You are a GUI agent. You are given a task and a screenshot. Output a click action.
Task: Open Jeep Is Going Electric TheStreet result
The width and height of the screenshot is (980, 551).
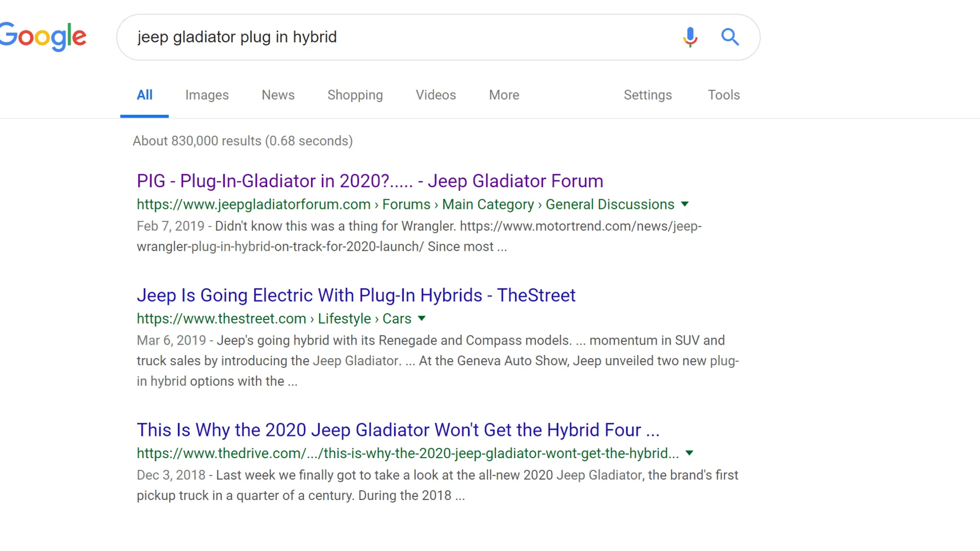[x=356, y=295]
